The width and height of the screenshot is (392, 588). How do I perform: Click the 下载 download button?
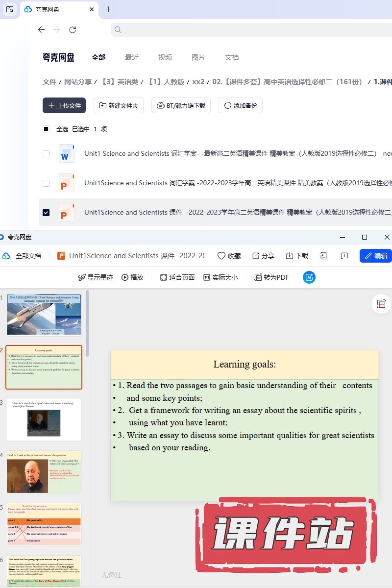point(297,256)
